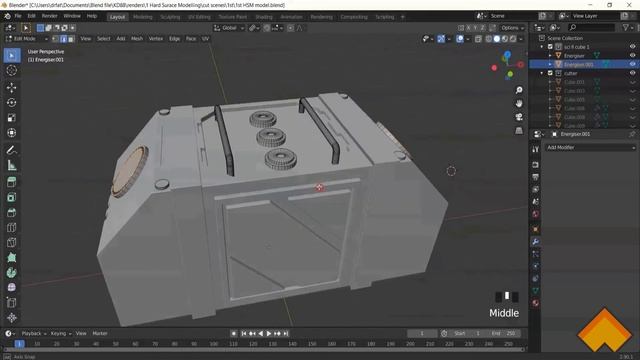Toggle the show overlays button
This screenshot has height=360, width=640.
460,39
